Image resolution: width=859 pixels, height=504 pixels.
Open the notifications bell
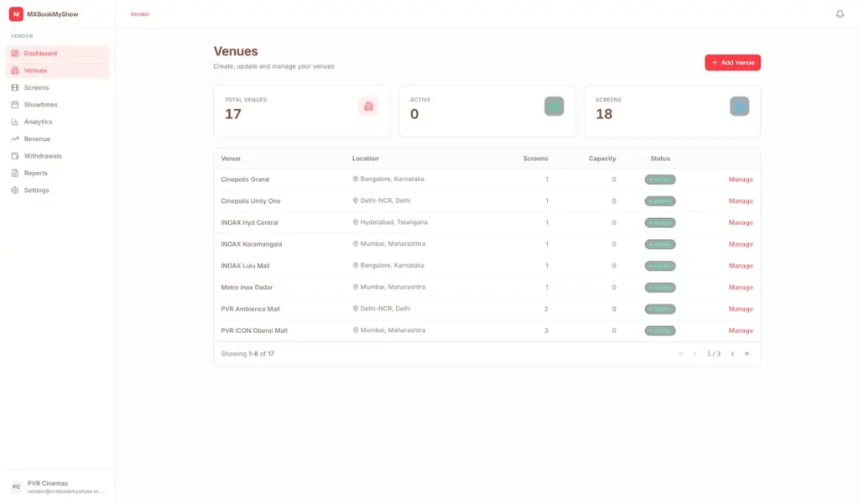[x=840, y=14]
